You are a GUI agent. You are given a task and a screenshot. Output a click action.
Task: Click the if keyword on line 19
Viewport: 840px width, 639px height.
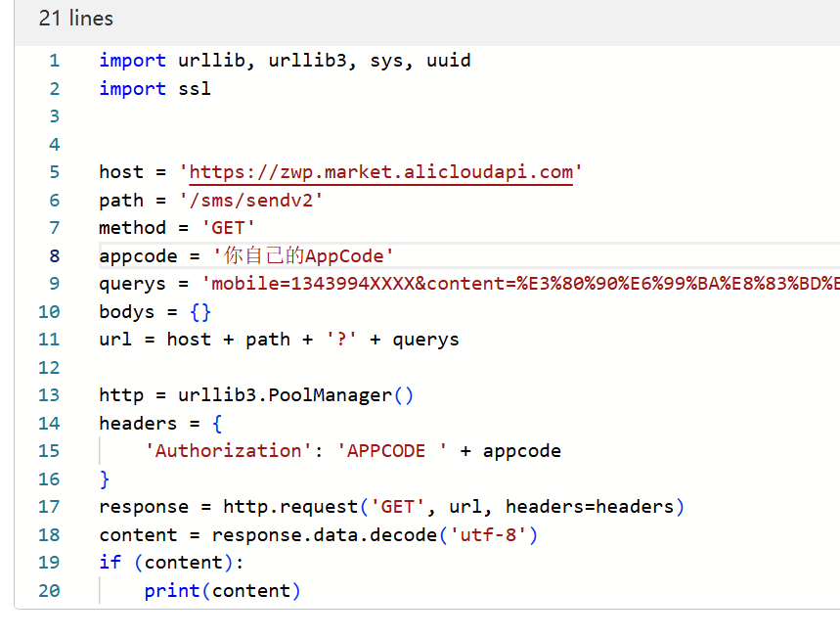111,562
